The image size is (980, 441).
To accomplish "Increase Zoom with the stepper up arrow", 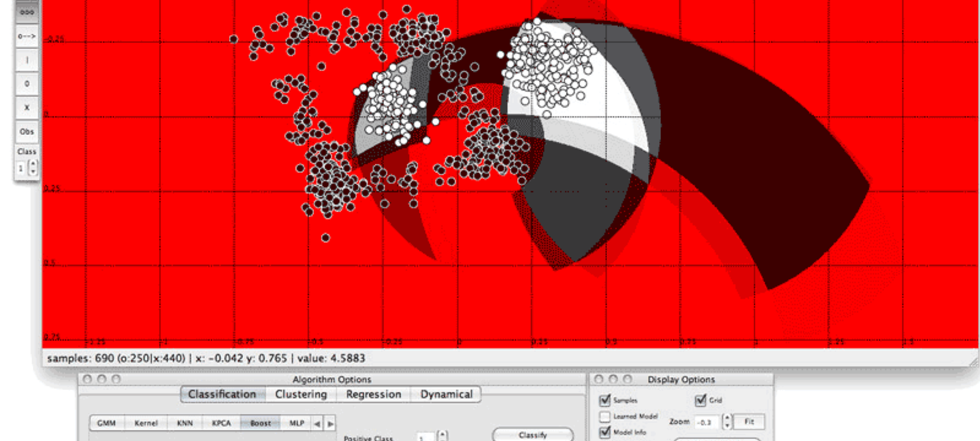I will coord(726,418).
